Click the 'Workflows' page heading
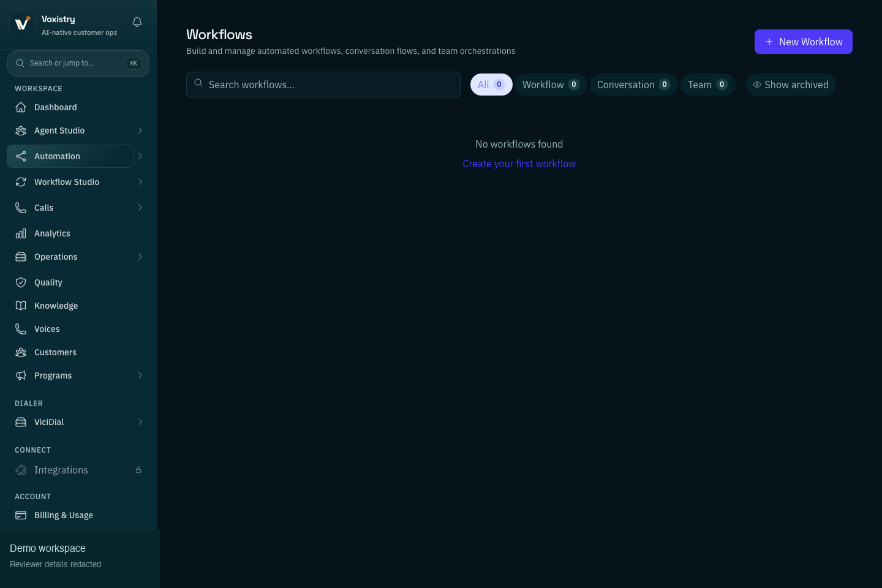 (x=219, y=34)
